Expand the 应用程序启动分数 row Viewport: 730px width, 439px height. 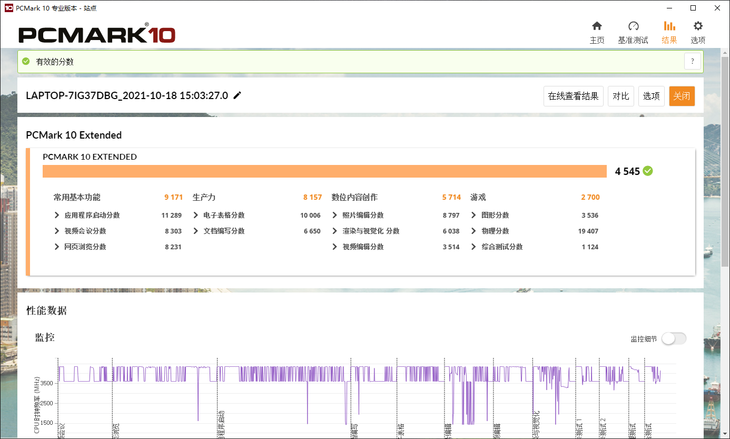click(57, 215)
